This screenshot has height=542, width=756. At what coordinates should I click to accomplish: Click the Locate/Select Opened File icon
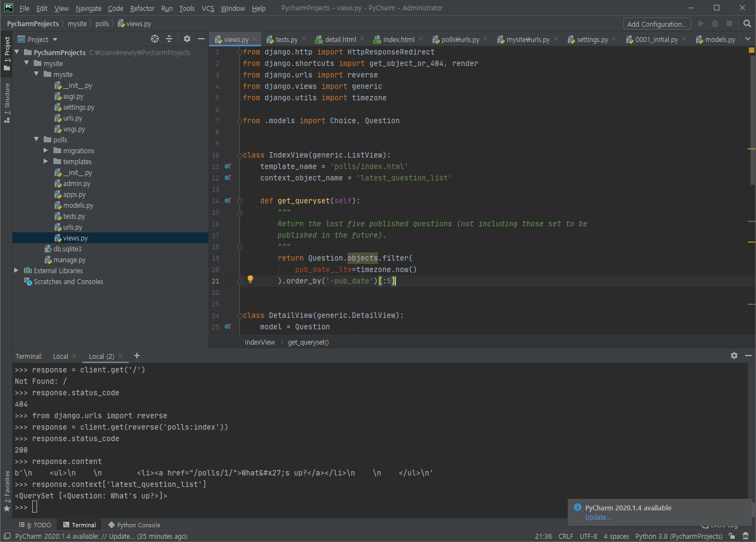tap(155, 39)
